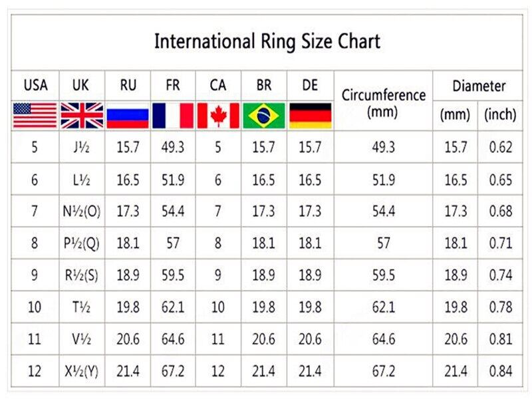This screenshot has height=399, width=532.
Task: Click the International Ring Size Chart title
Action: (267, 41)
